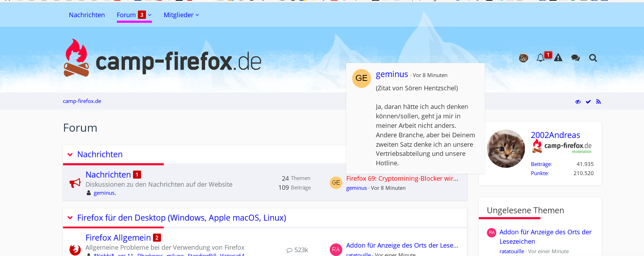644x256 pixels.
Task: Toggle hidden forums with crossed-eye icon
Action: (578, 102)
